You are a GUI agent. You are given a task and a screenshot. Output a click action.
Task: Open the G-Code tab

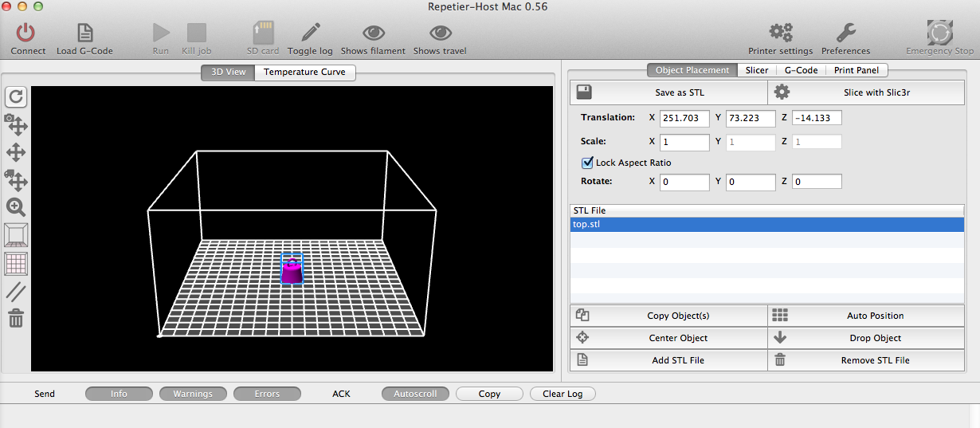(x=801, y=70)
